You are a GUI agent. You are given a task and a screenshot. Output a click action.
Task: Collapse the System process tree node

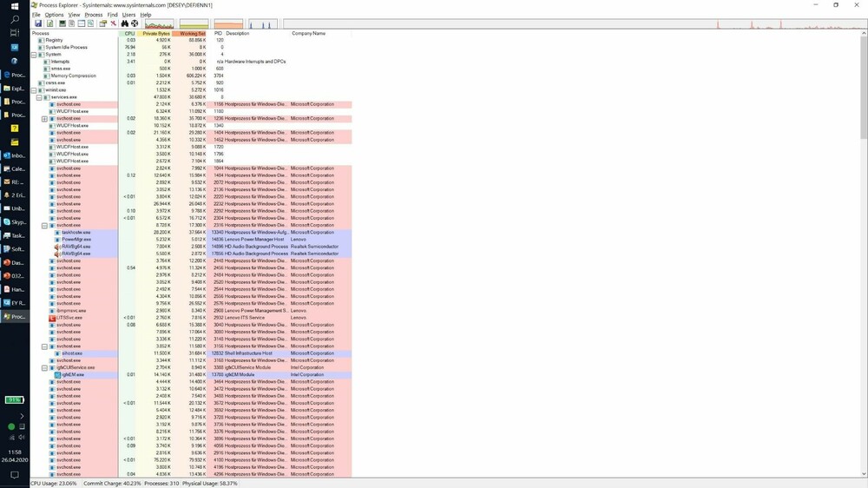tap(34, 55)
